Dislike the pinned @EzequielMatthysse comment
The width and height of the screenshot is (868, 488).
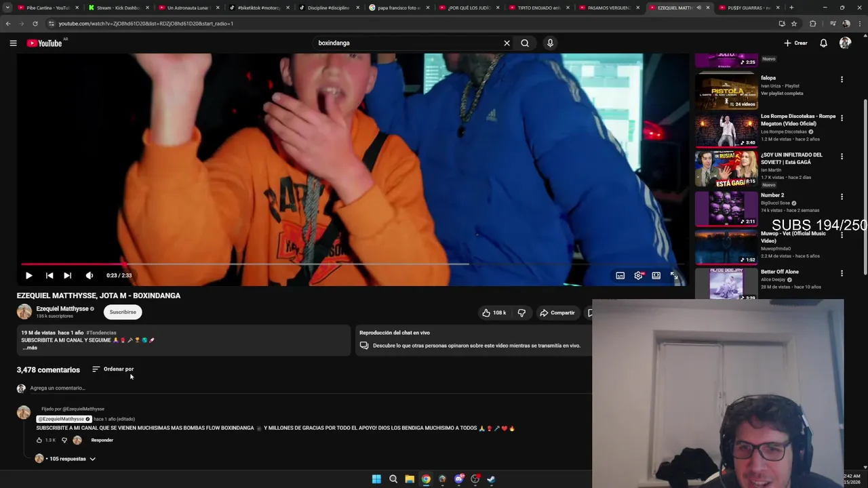[x=64, y=441]
